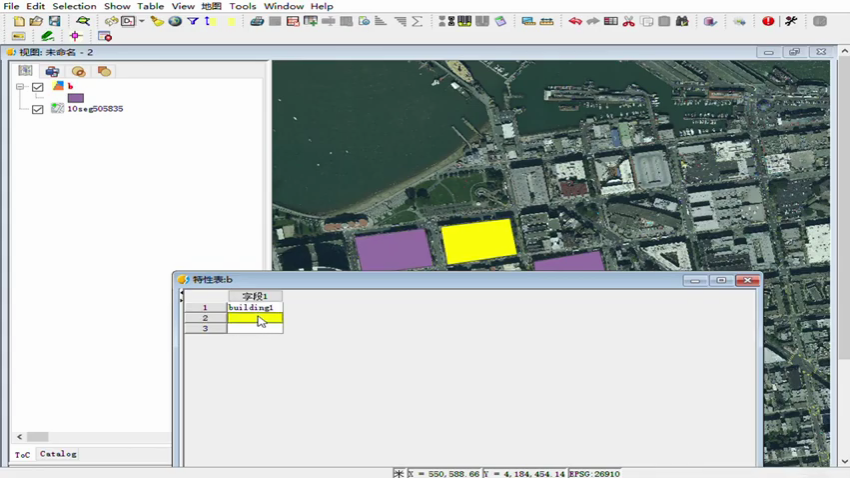Screen dimensions: 850x478
Task: Click the red scissors Cut icon
Action: click(629, 21)
